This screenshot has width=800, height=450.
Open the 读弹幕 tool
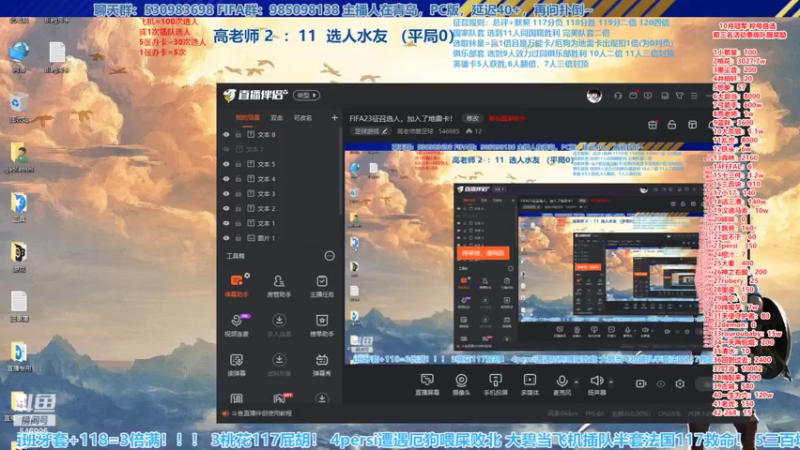[x=237, y=364]
